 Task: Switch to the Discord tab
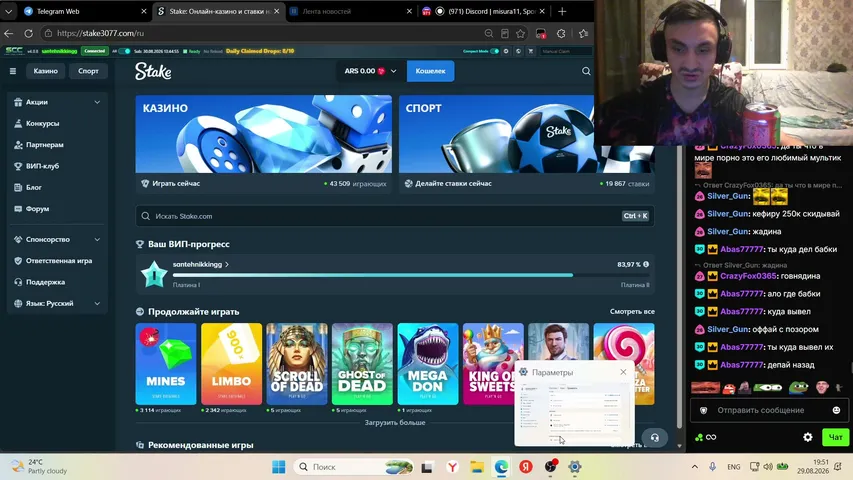coord(483,11)
